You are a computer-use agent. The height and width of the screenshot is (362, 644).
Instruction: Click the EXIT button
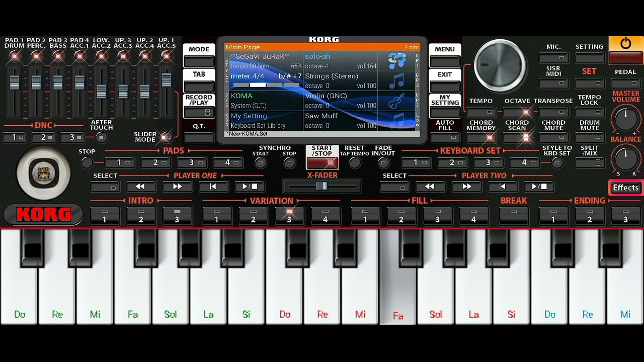pos(445,86)
